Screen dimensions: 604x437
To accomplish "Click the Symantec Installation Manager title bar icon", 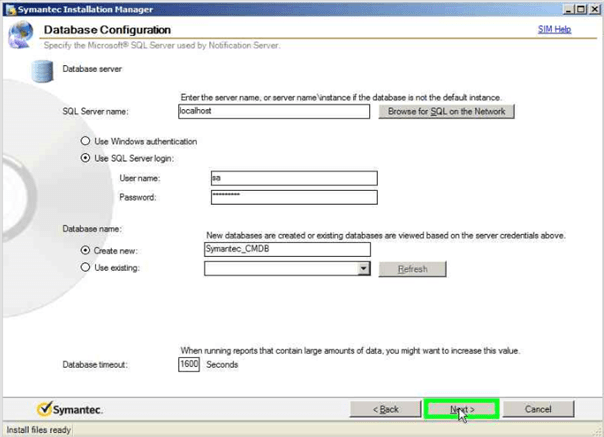I will tap(8, 9).
